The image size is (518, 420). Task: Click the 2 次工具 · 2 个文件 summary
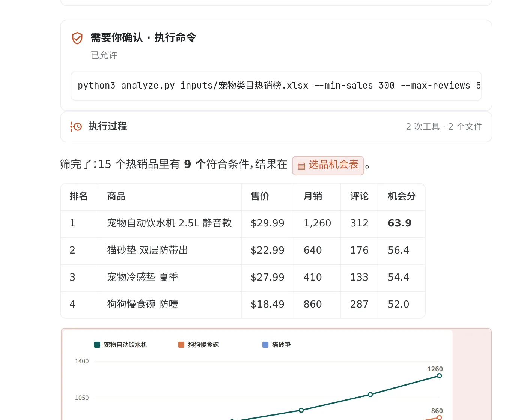pos(444,127)
